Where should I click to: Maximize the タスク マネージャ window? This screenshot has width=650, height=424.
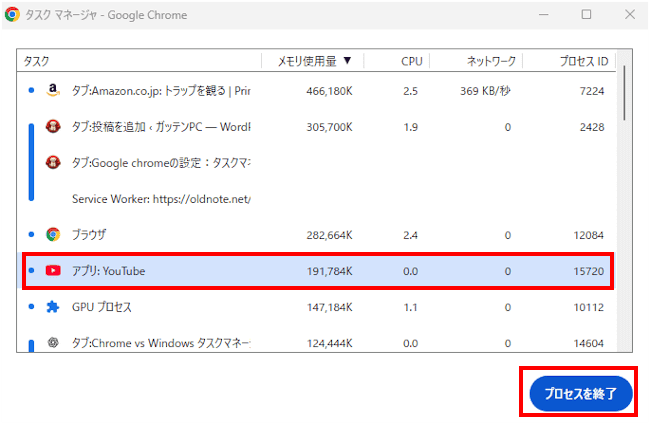(586, 15)
